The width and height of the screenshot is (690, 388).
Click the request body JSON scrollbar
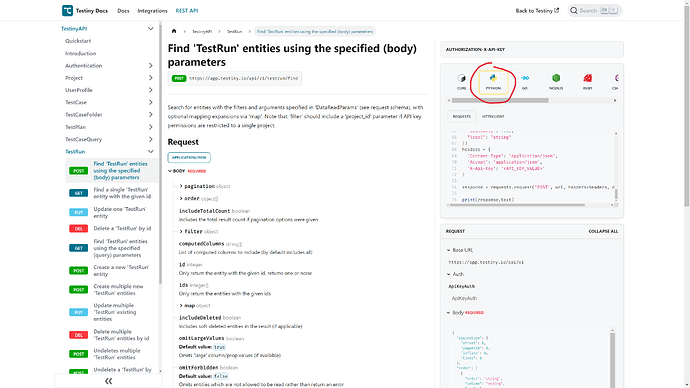tap(612, 359)
